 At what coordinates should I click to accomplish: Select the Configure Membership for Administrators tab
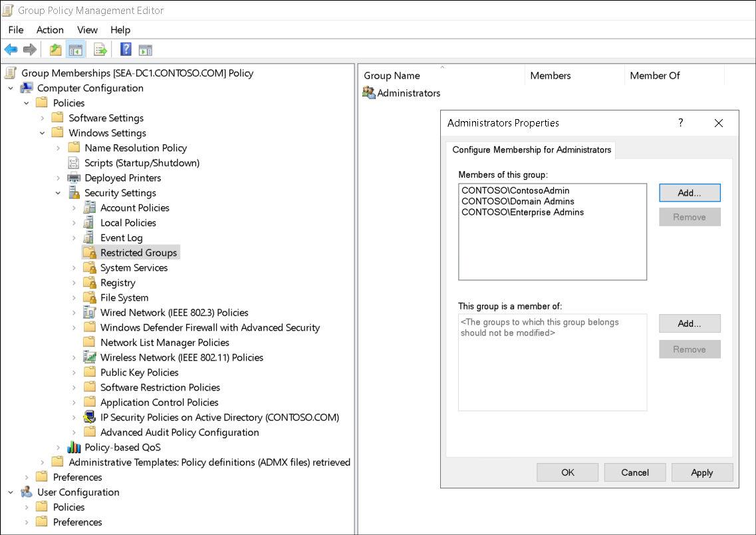pyautogui.click(x=531, y=150)
